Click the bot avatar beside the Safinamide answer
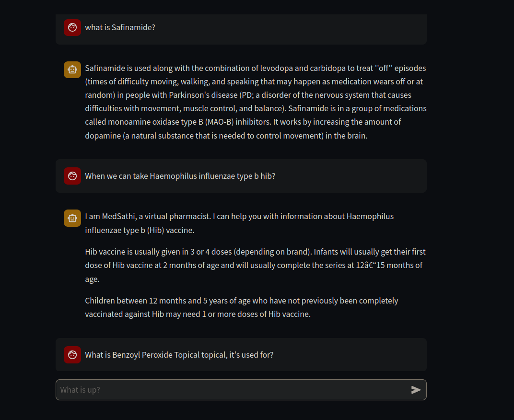This screenshot has width=514, height=420. coord(72,70)
